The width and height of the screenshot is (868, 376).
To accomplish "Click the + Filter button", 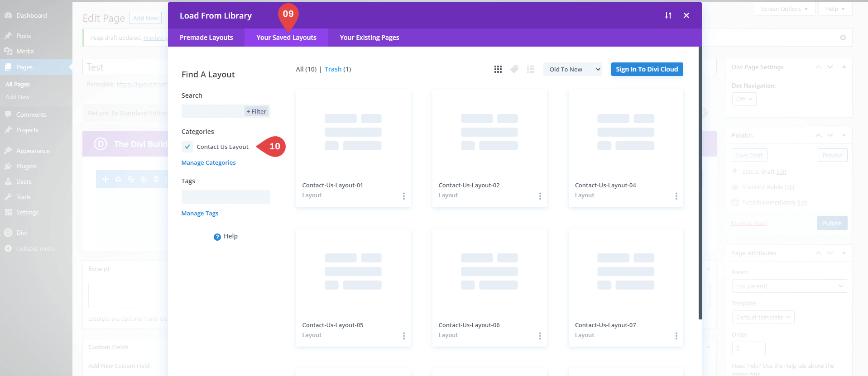I will tap(256, 111).
